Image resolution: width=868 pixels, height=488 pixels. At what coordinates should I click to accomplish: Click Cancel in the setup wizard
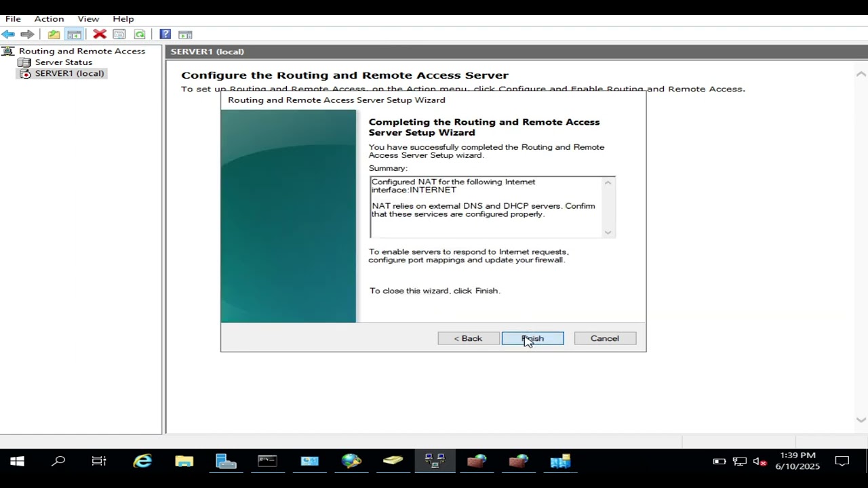[x=605, y=338]
